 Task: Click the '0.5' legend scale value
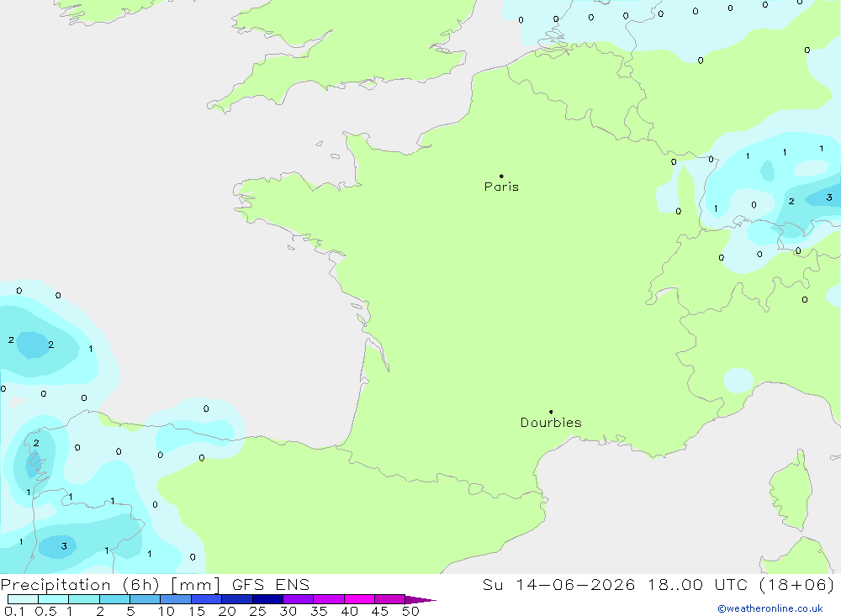pyautogui.click(x=45, y=611)
